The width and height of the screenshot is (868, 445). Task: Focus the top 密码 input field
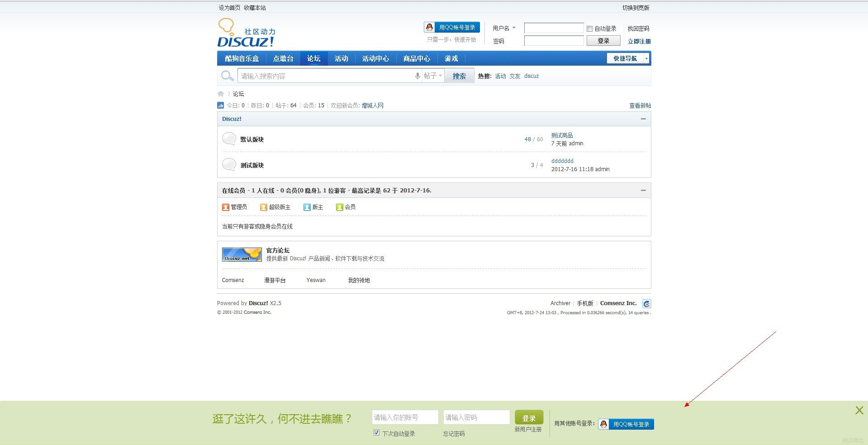(554, 41)
